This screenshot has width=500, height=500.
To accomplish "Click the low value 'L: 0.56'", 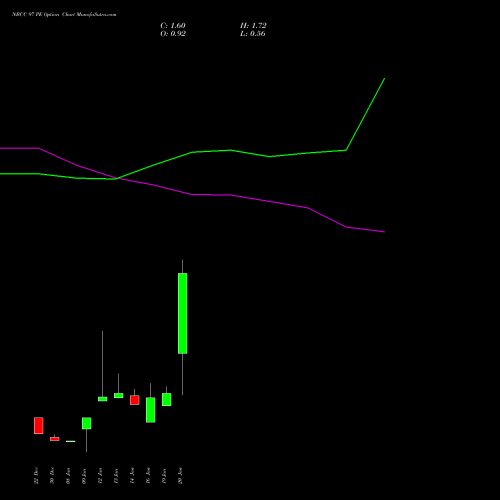I will (253, 34).
